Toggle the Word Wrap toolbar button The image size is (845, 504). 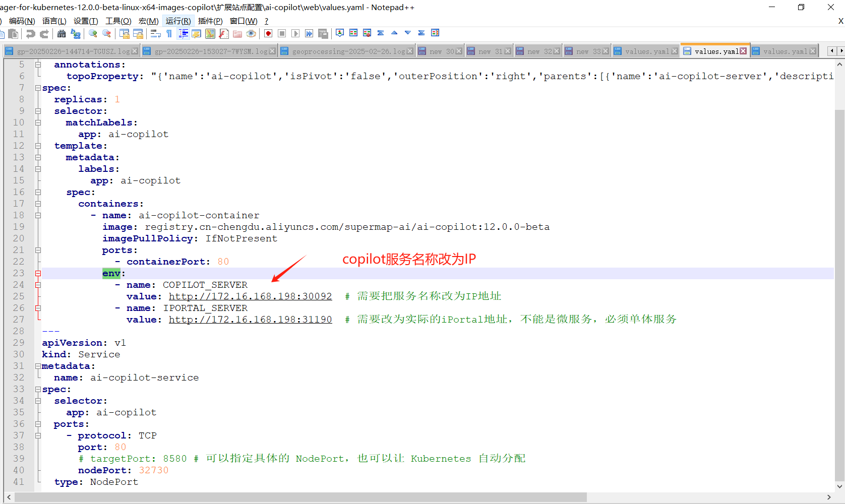tap(156, 34)
